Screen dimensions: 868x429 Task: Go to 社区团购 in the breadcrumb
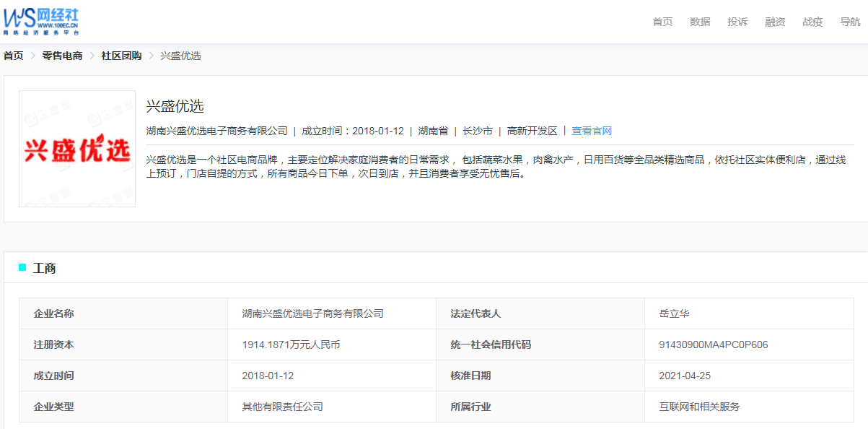click(121, 56)
